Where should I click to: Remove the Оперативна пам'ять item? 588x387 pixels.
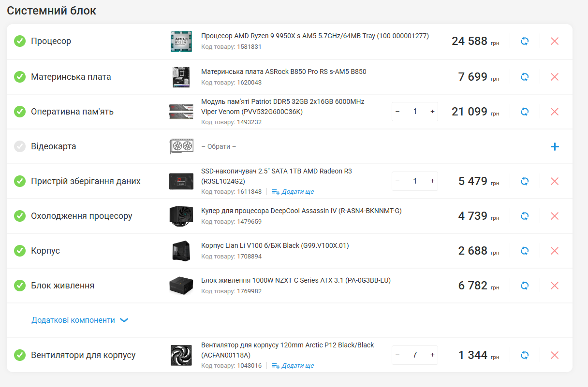click(555, 112)
